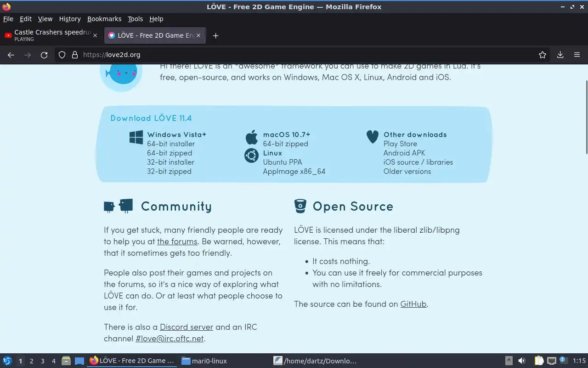
Task: Click the Open Source bucket icon
Action: click(x=300, y=206)
